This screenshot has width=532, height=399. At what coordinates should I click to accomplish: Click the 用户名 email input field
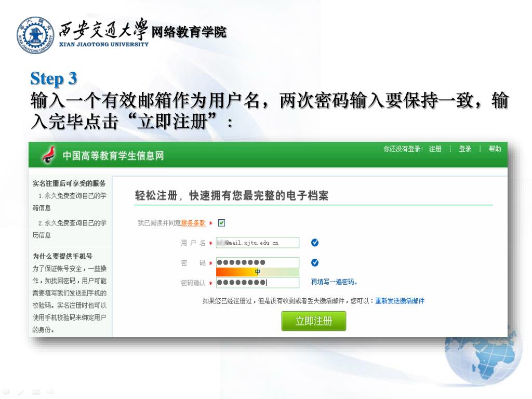coord(258,243)
